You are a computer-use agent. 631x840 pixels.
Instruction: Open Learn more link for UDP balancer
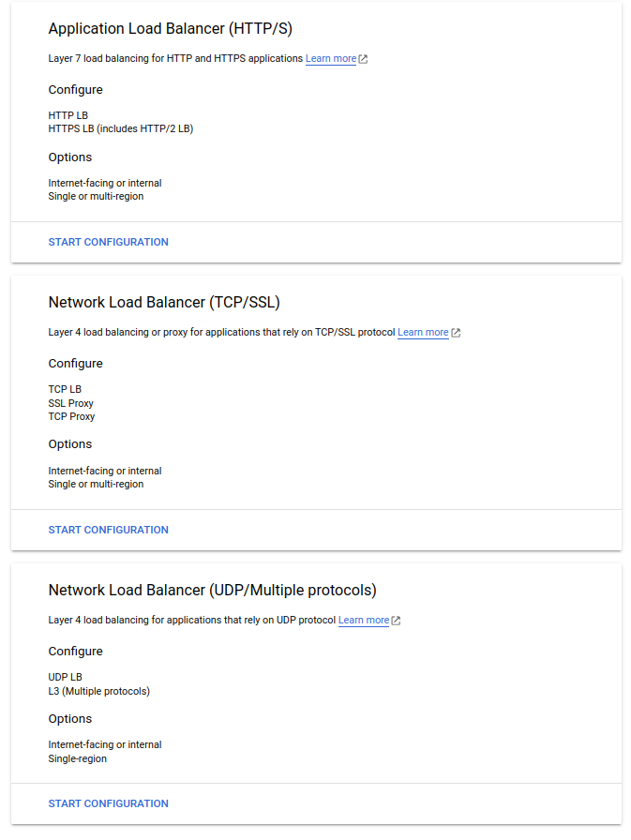coord(364,620)
